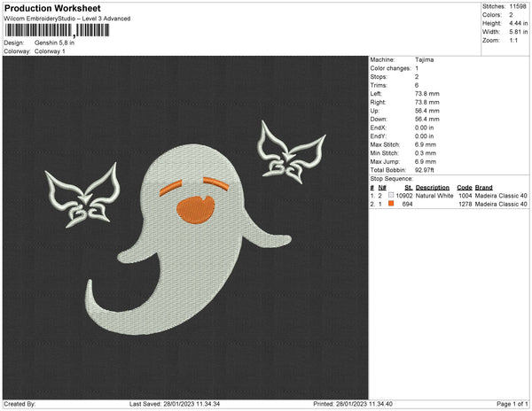
Task: Click the EndY value '0.00 in'
Action: tap(424, 136)
